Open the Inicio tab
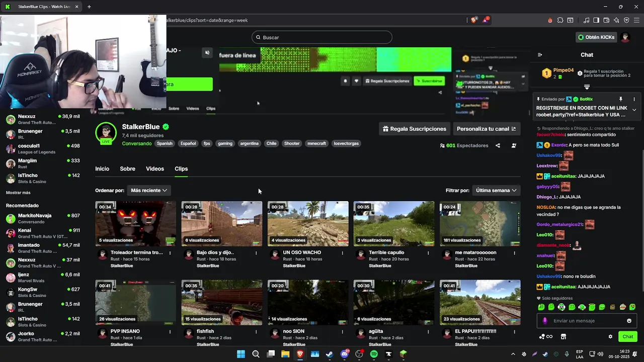 click(x=102, y=169)
